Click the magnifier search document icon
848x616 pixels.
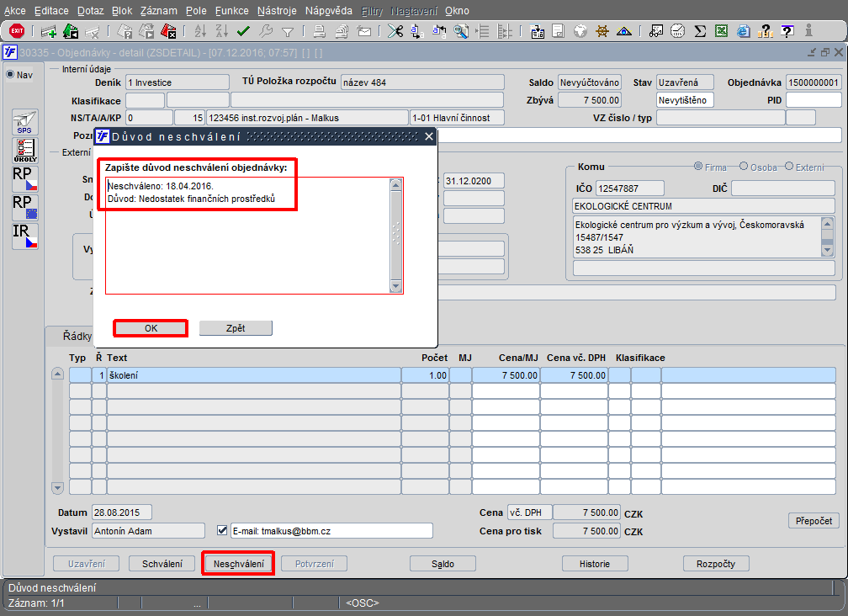point(461,31)
